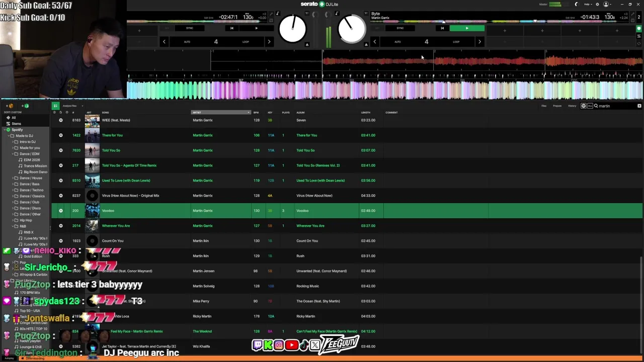Viewport: 644px width, 362px height.
Task: Toggle the green library view mode button
Action: 55,106
